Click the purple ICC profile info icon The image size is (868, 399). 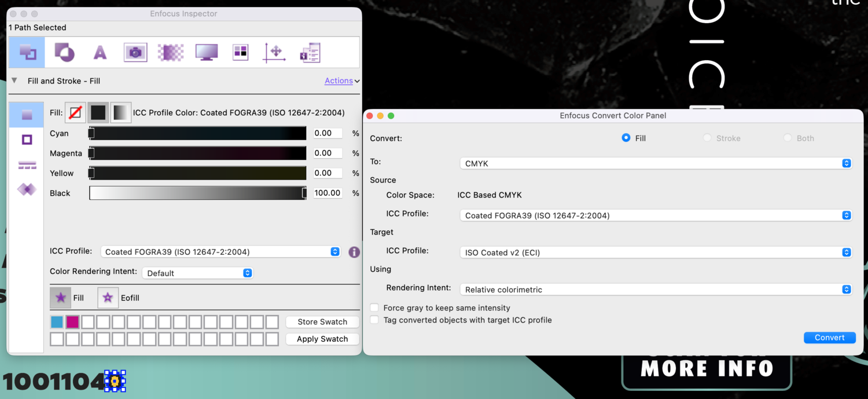click(354, 252)
